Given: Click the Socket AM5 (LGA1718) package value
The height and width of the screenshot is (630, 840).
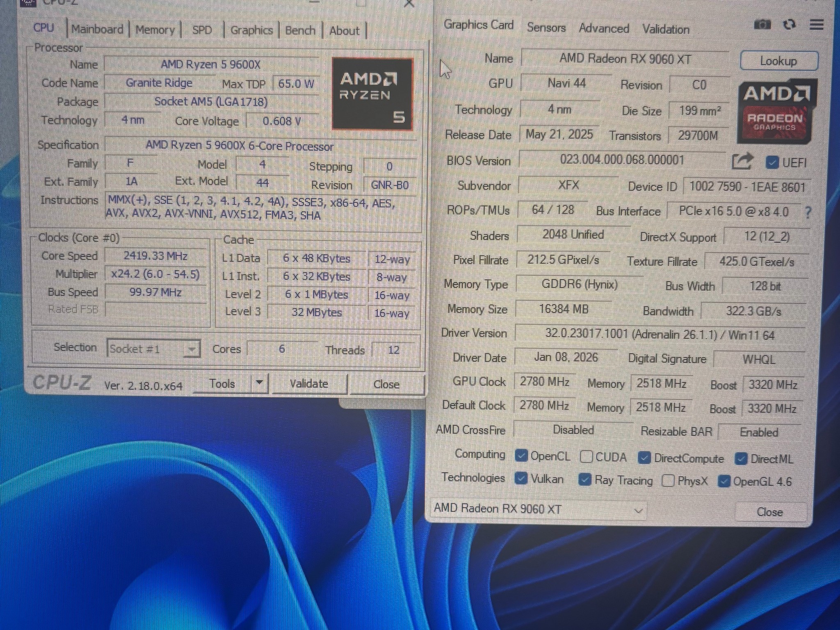Looking at the screenshot, I should tap(211, 102).
